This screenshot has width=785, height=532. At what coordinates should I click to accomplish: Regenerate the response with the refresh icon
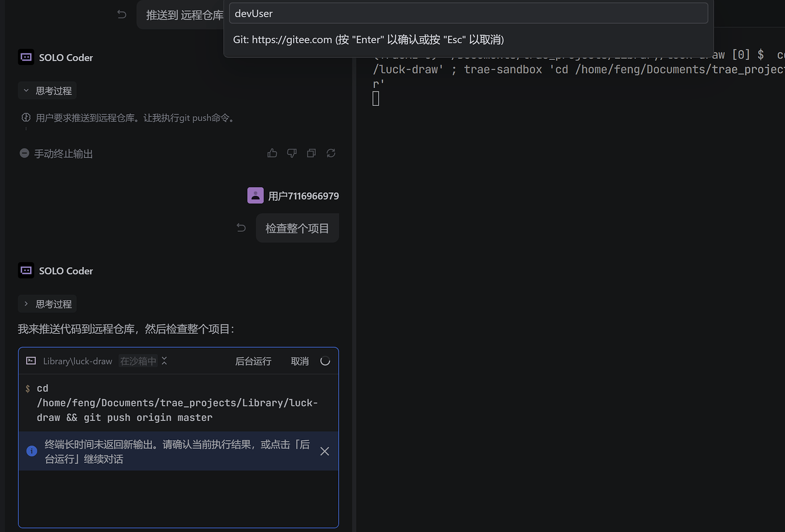coord(331,153)
